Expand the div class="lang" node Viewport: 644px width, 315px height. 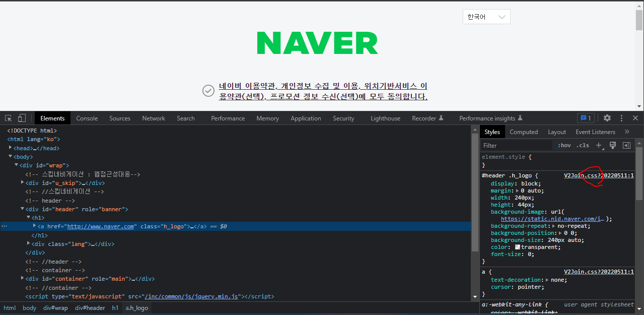click(x=29, y=243)
